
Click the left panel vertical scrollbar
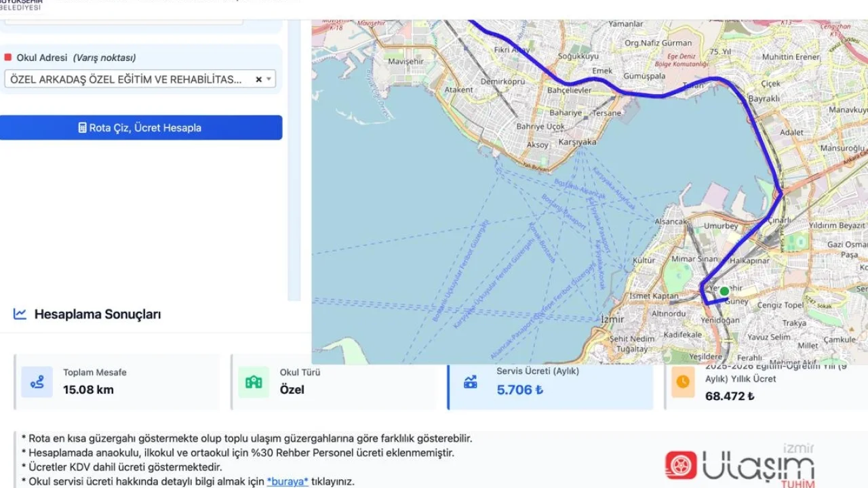[x=294, y=160]
